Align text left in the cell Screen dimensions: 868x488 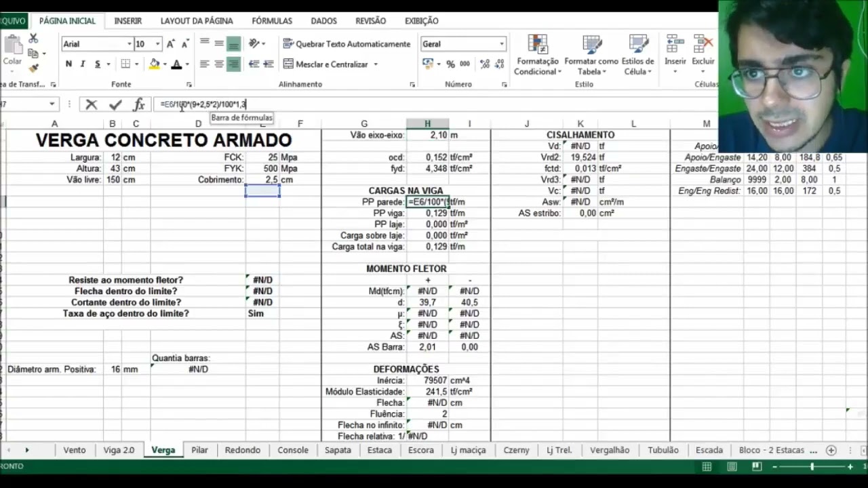(x=205, y=64)
